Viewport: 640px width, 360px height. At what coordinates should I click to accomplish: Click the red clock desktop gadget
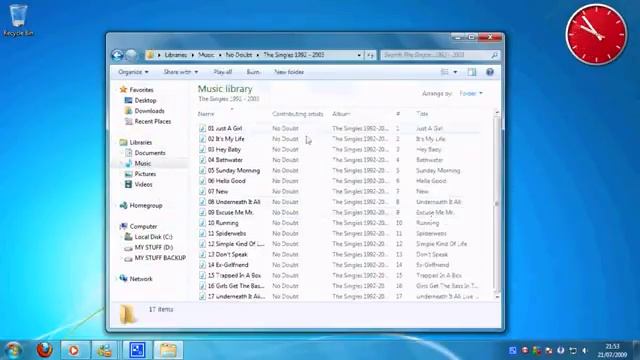pyautogui.click(x=596, y=35)
